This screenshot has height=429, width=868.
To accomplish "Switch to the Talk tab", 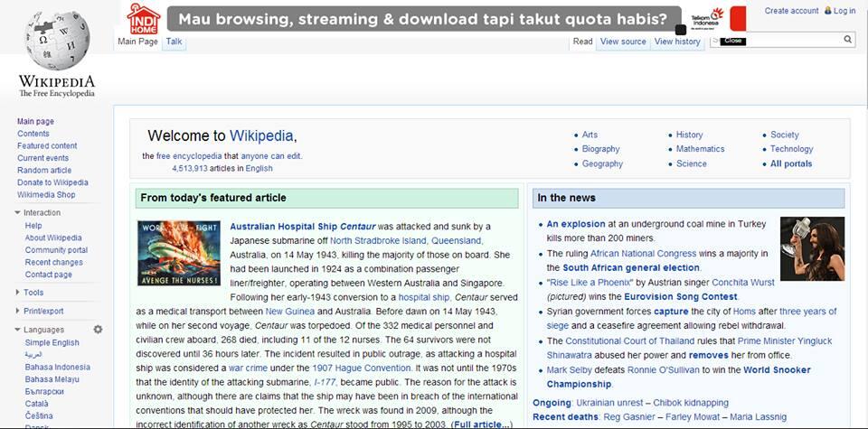I will 175,42.
